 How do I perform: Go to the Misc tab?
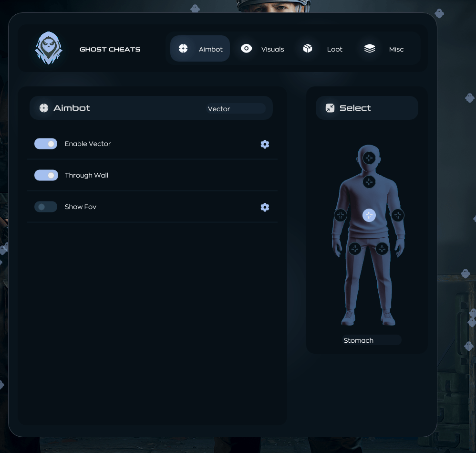(x=384, y=49)
